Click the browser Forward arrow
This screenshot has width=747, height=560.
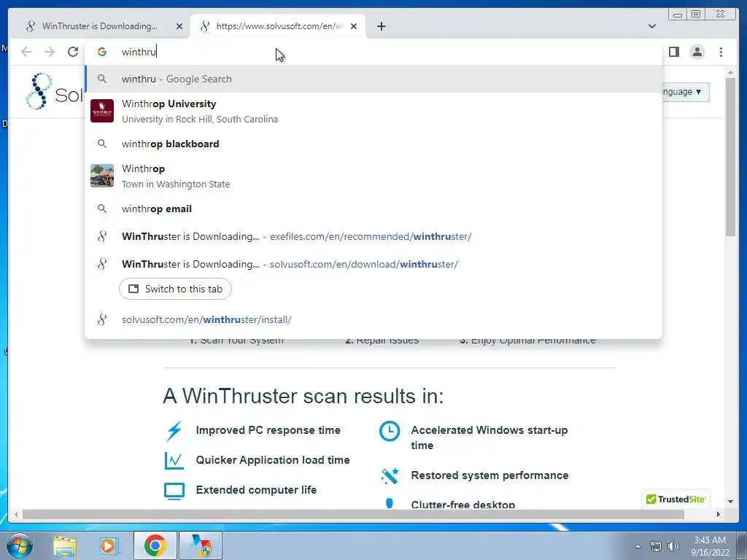pyautogui.click(x=49, y=52)
